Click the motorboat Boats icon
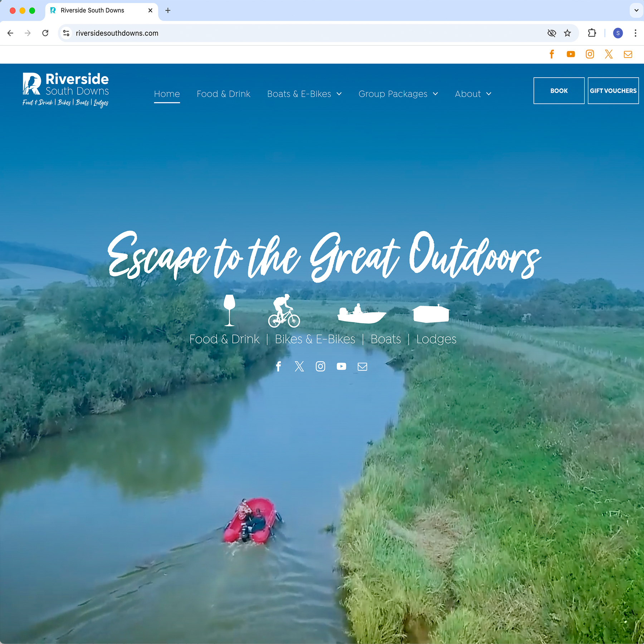This screenshot has width=644, height=644. (361, 313)
